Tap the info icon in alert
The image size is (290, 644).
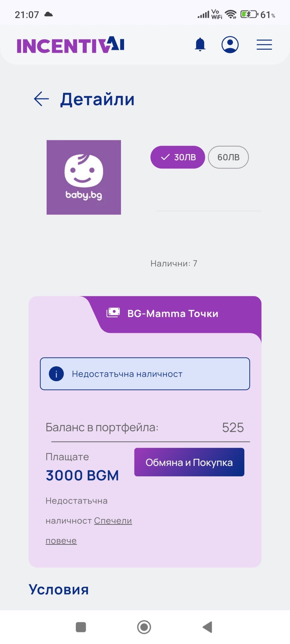tap(56, 374)
